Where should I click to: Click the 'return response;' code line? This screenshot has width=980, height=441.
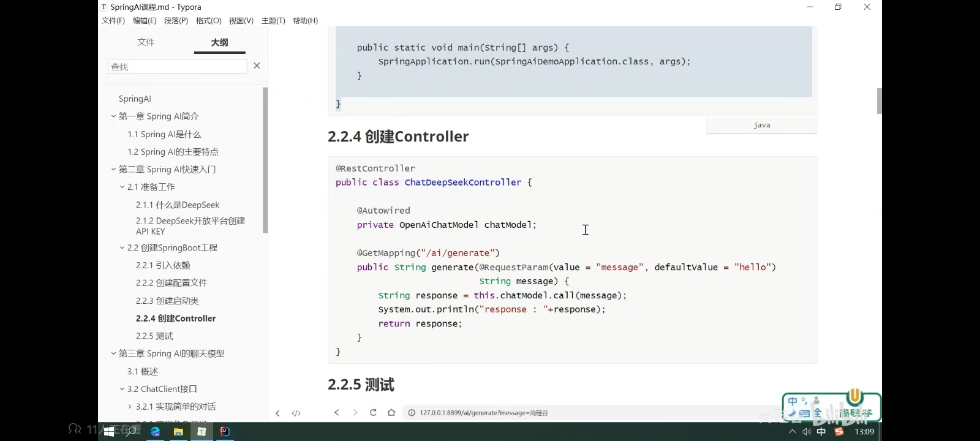tap(420, 323)
